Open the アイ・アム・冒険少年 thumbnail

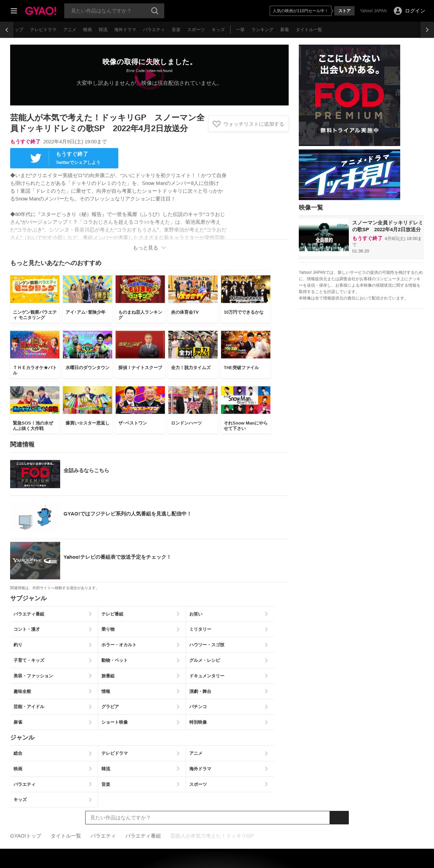88,289
